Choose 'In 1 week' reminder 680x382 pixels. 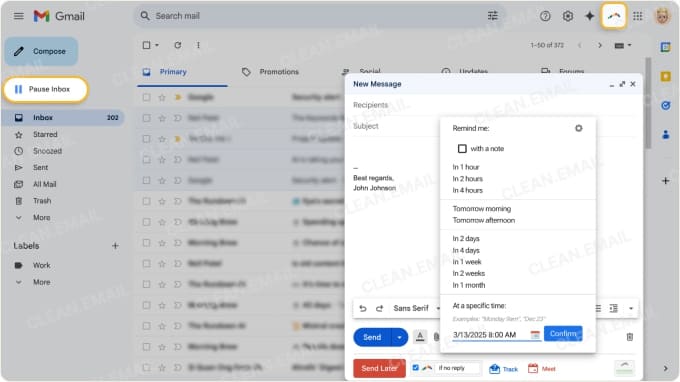click(x=467, y=262)
